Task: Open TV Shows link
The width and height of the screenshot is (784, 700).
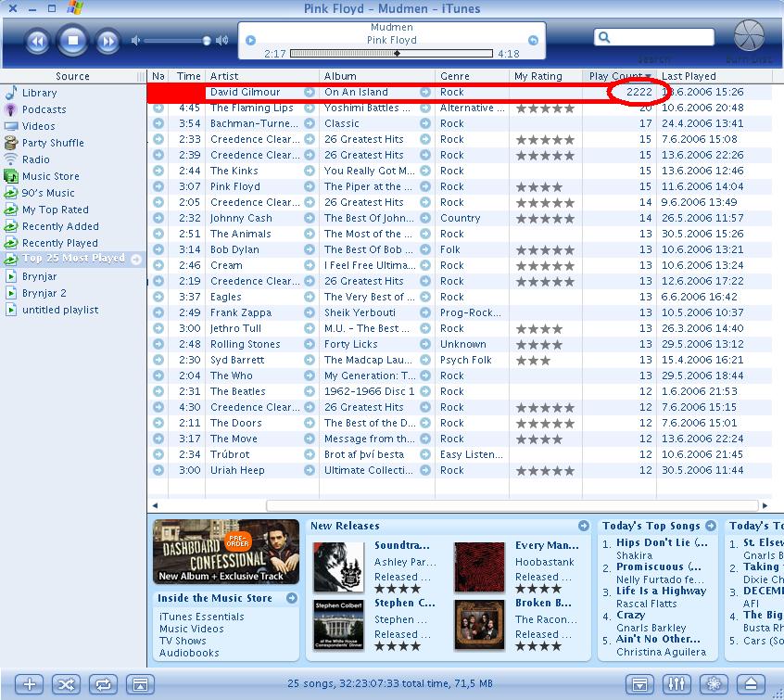Action: (x=183, y=641)
